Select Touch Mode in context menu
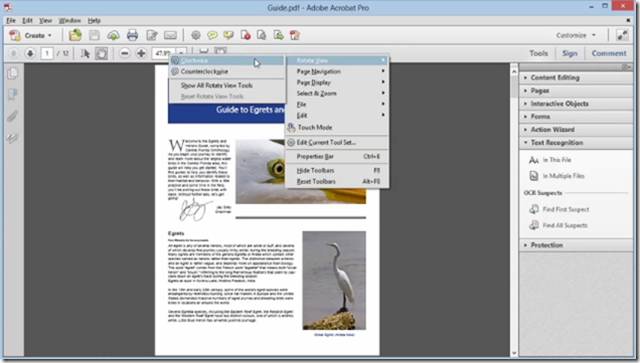640x363 pixels. tap(337, 127)
